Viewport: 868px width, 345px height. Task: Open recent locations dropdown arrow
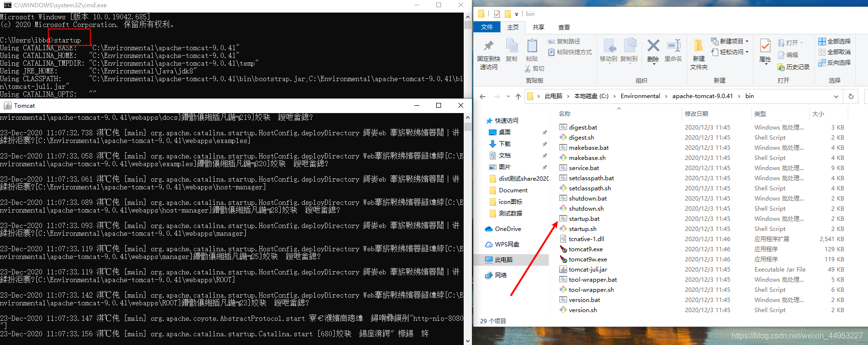pyautogui.click(x=508, y=96)
